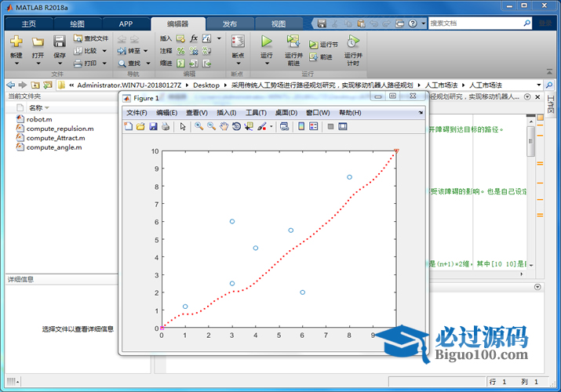Open the Figure 1 Tools (工具) menu

(256, 113)
